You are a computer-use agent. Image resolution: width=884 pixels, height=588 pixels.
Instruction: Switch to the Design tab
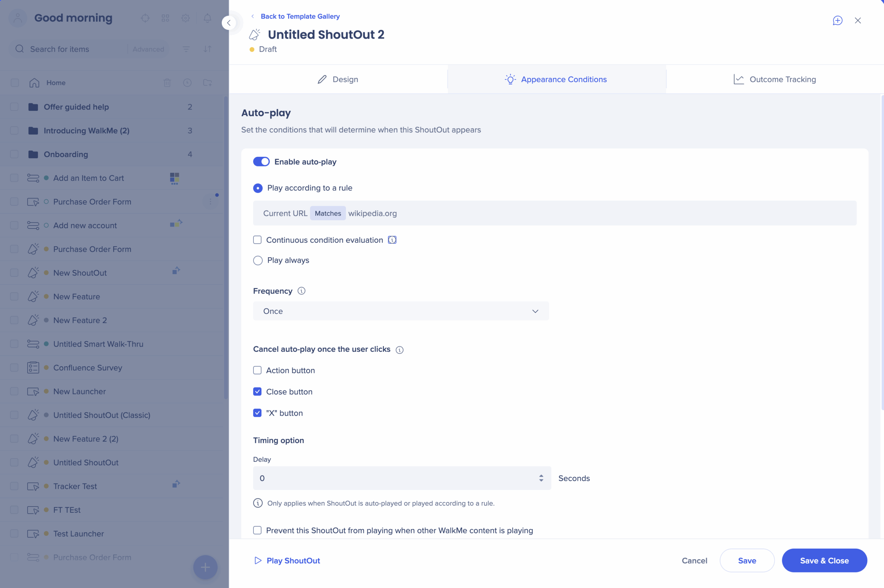[338, 79]
